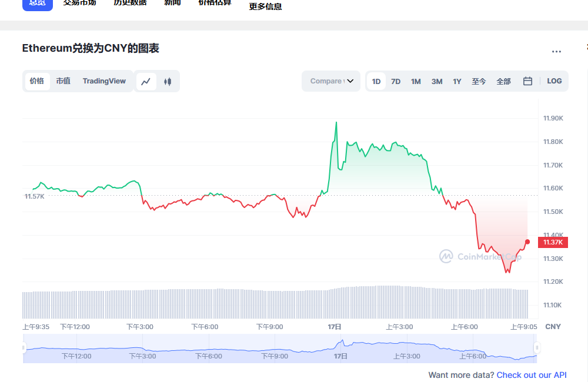Image resolution: width=588 pixels, height=382 pixels.
Task: Switch to line chart view icon
Action: pyautogui.click(x=146, y=81)
